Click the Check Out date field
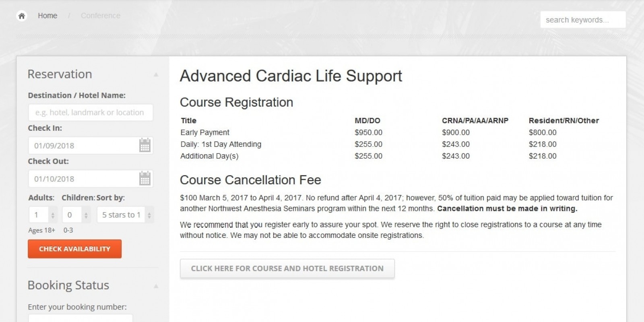 pos(83,178)
